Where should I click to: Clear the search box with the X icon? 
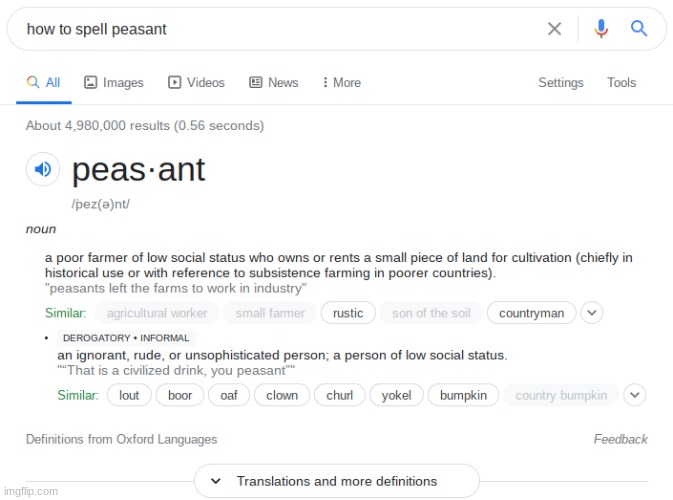(x=554, y=29)
